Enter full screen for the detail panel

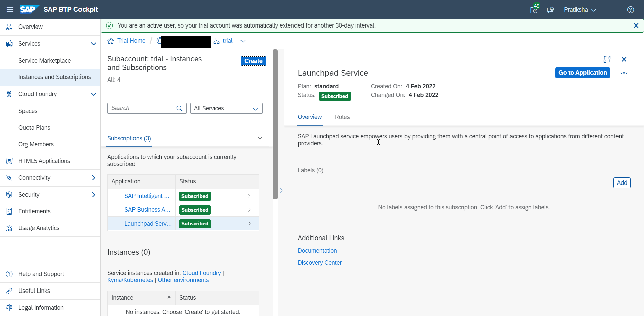point(607,59)
